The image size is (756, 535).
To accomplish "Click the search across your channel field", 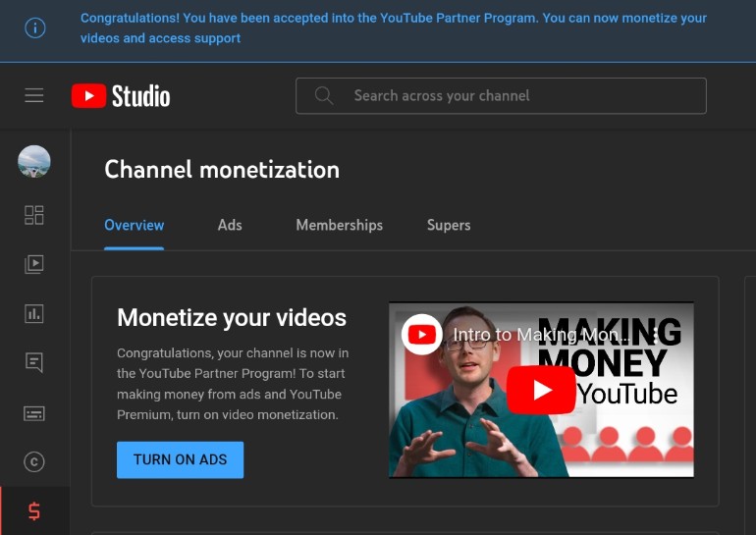I will click(x=501, y=95).
